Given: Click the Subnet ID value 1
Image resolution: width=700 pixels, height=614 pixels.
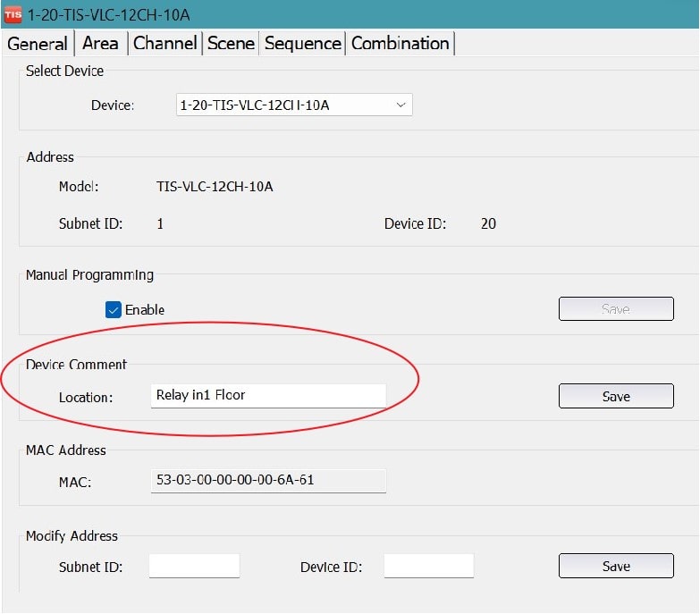Looking at the screenshot, I should 160,223.
